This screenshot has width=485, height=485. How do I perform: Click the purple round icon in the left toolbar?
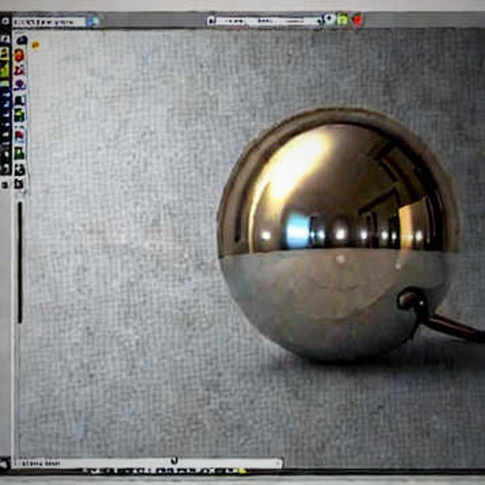tap(20, 84)
